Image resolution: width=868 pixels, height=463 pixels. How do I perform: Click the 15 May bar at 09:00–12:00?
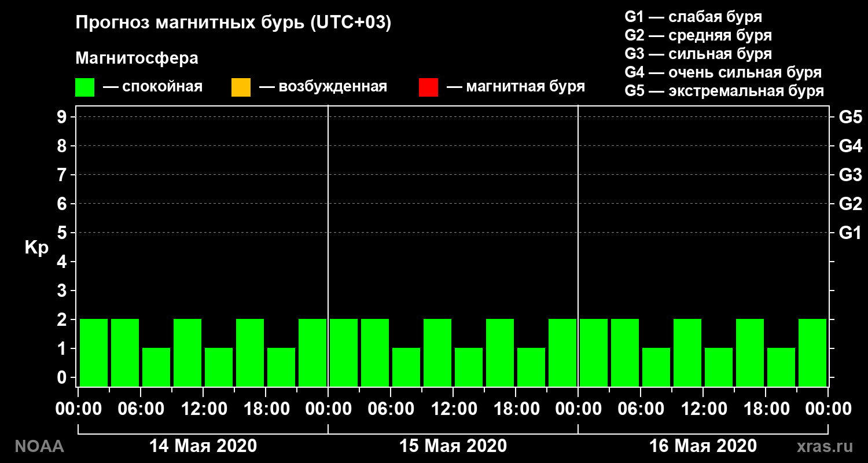coord(437,352)
